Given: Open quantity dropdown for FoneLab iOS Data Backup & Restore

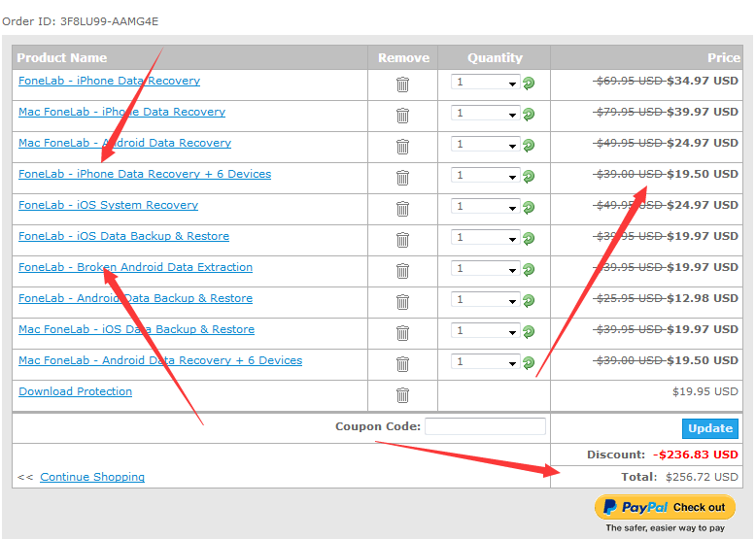Looking at the screenshot, I should (x=486, y=237).
